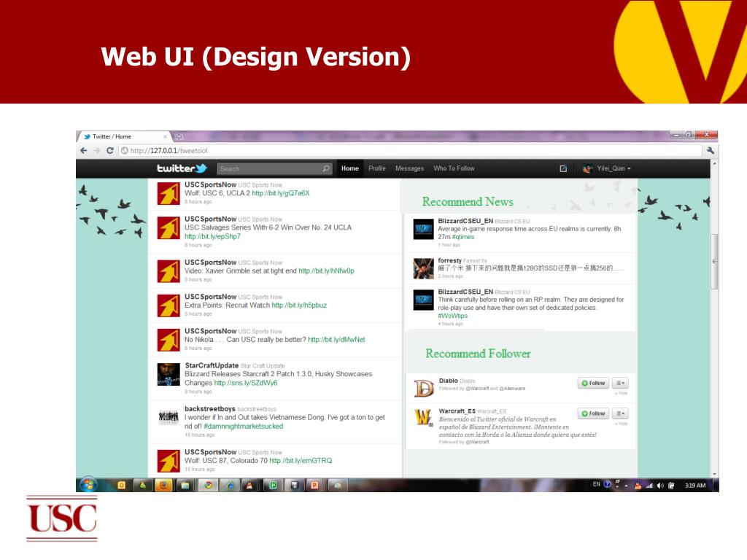Viewport: 747px width, 560px height.
Task: Click BlizzardCSEU_EN avatar on response time tweet
Action: click(x=424, y=230)
